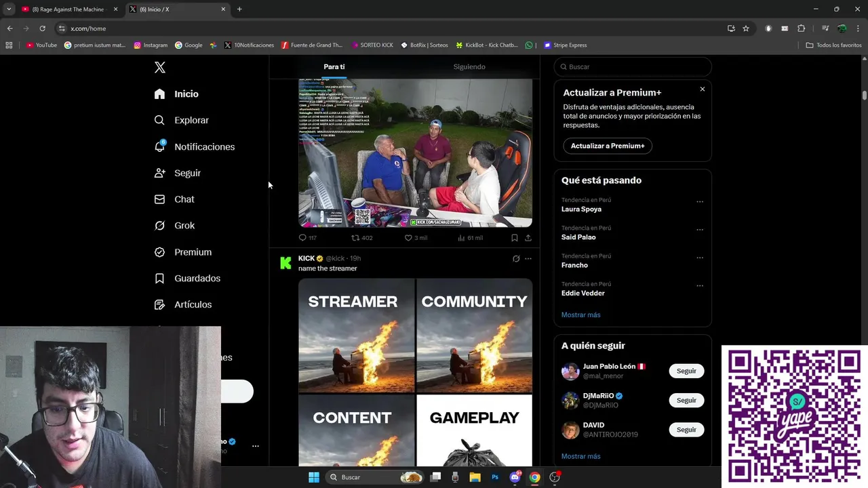Open Artículos in the sidebar
The width and height of the screenshot is (868, 488).
tap(183, 304)
